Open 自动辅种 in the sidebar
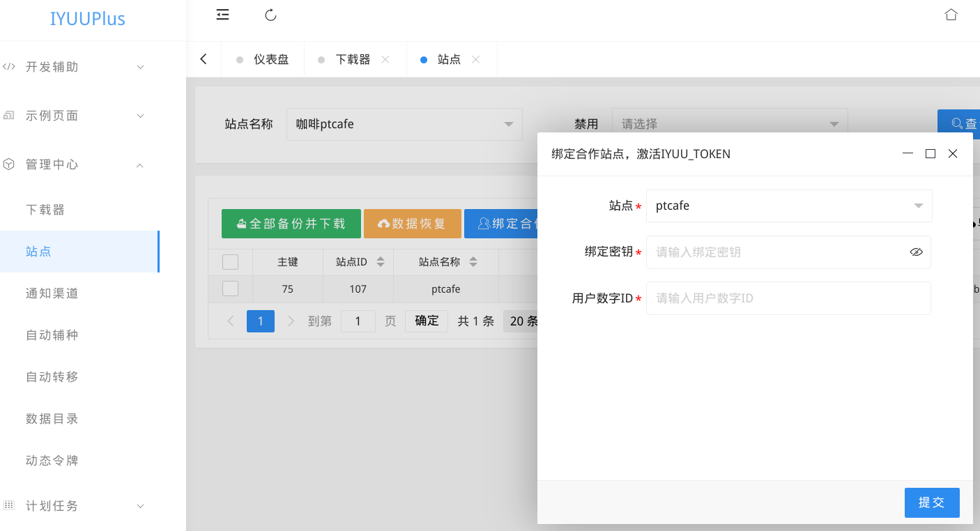 tap(79, 335)
